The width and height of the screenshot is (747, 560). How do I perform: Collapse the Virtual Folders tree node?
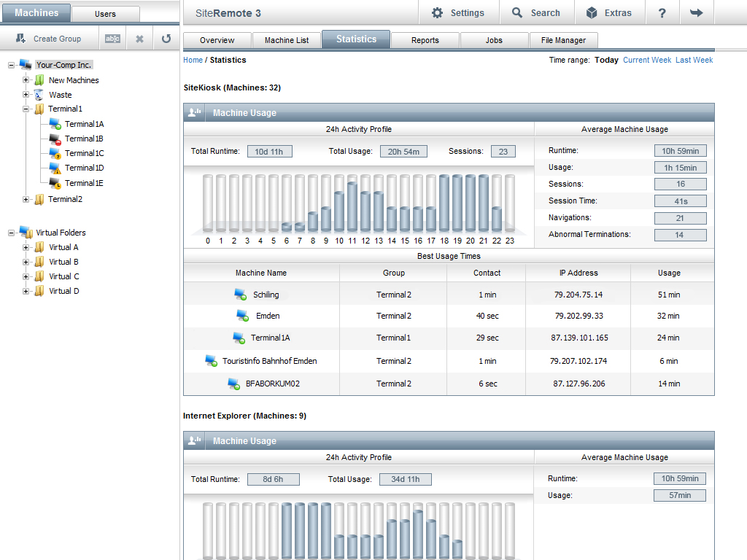tap(12, 233)
